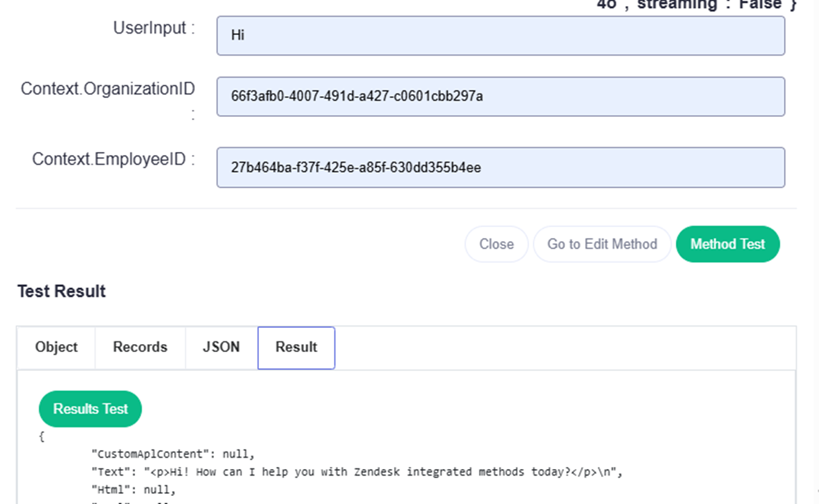The width and height of the screenshot is (819, 504).
Task: Open the Records tab
Action: [140, 347]
